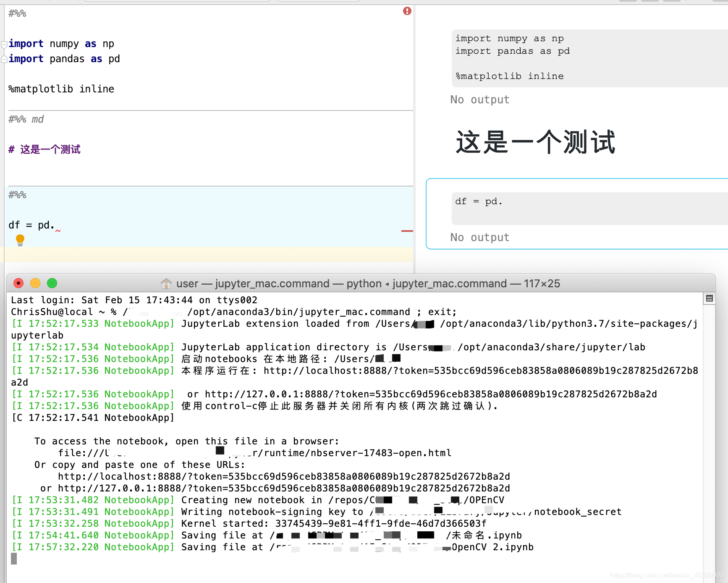Click 127.0.0.1:8888 URL in copy-paste list

(284, 488)
